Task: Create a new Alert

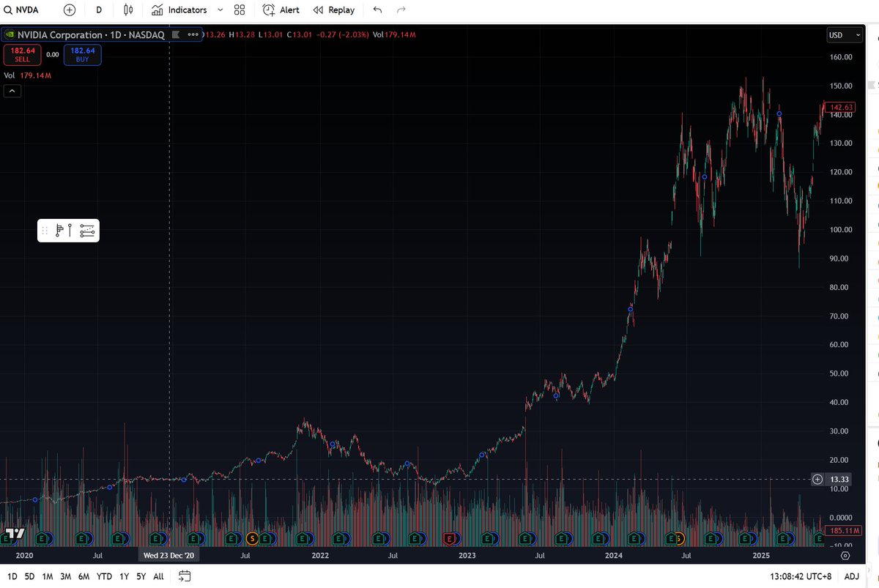Action: [x=281, y=10]
